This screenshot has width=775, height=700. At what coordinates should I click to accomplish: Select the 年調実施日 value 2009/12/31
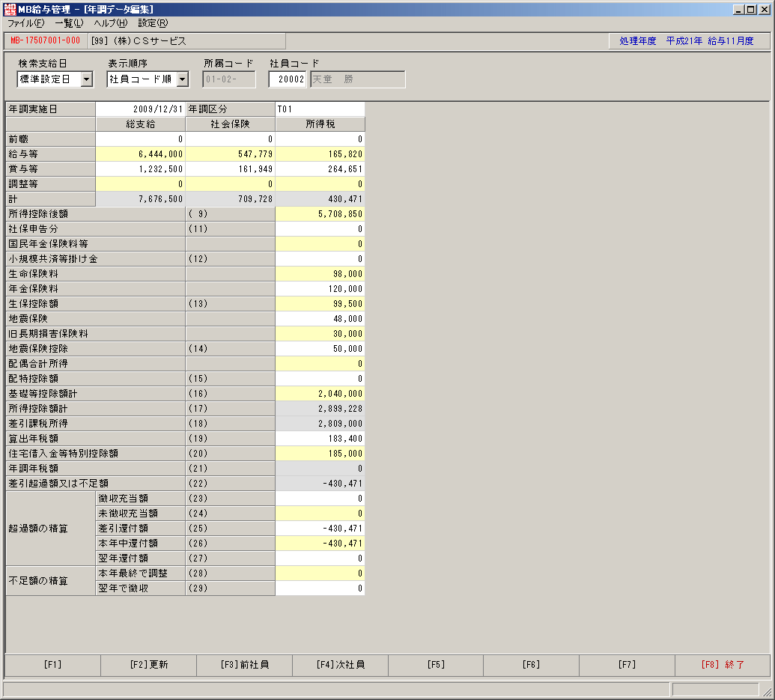tap(140, 109)
